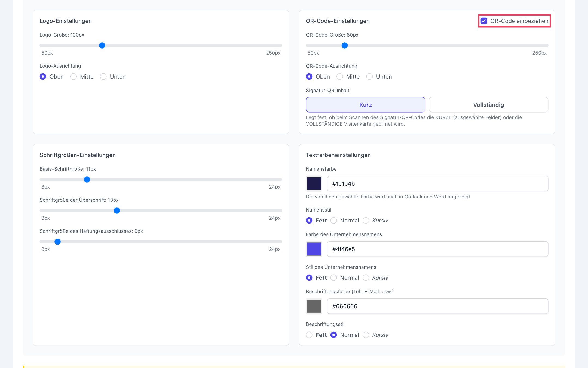Screen dimensions: 588x368
Task: Open the Unternehmensnamen color swatch
Action: tap(314, 249)
